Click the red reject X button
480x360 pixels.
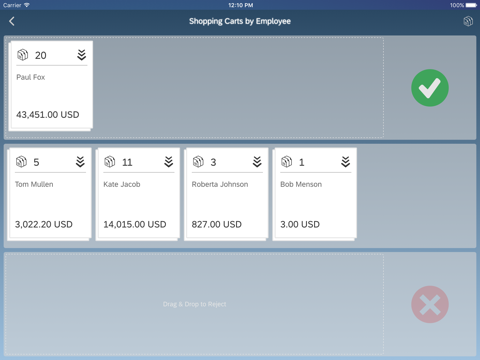coord(430,304)
